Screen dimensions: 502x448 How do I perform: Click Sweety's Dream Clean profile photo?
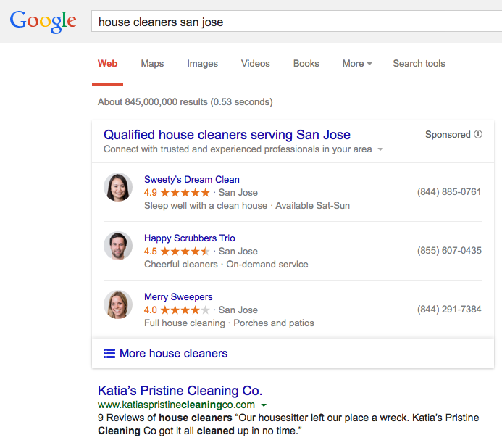pyautogui.click(x=118, y=187)
